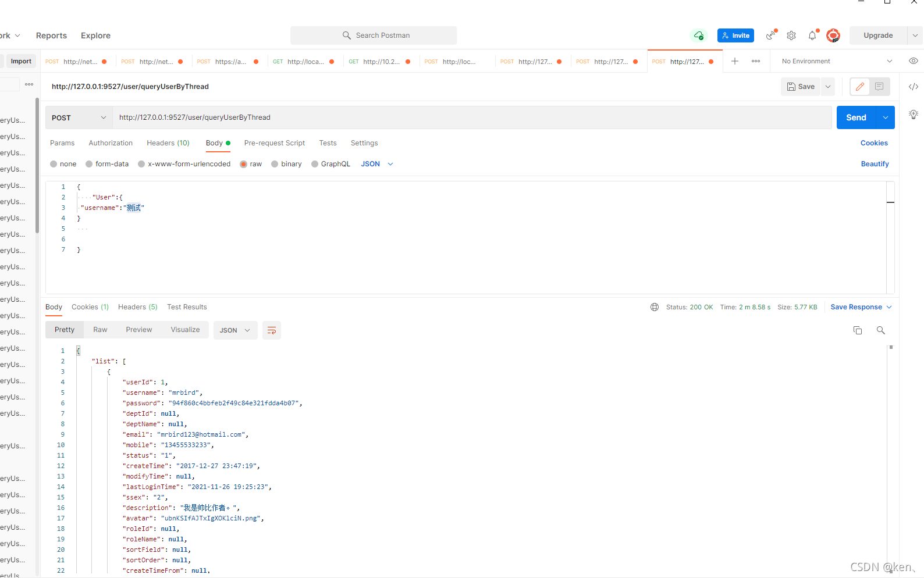
Task: Collapse the response JSON root bracket
Action: point(78,351)
